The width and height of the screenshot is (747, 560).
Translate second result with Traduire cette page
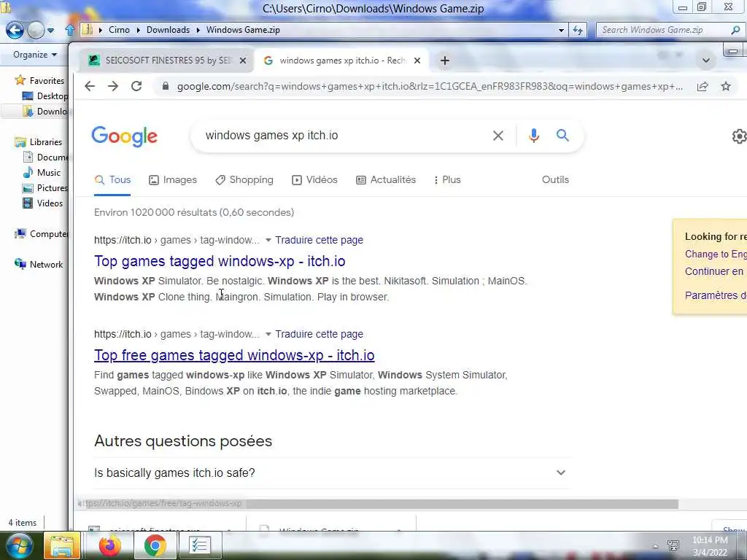click(320, 334)
